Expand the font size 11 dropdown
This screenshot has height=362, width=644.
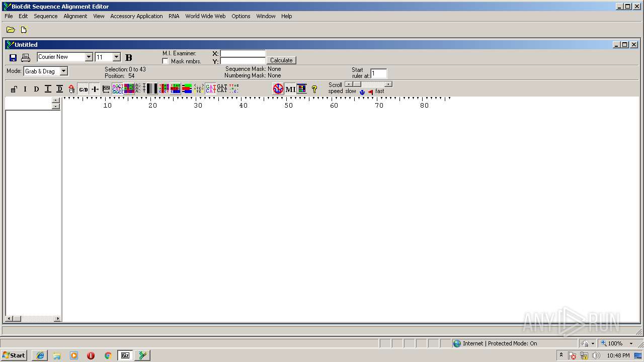point(116,57)
